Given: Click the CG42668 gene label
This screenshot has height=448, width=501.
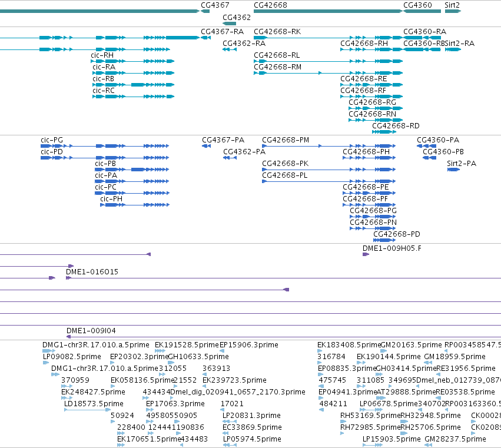Looking at the screenshot, I should click(x=270, y=5).
